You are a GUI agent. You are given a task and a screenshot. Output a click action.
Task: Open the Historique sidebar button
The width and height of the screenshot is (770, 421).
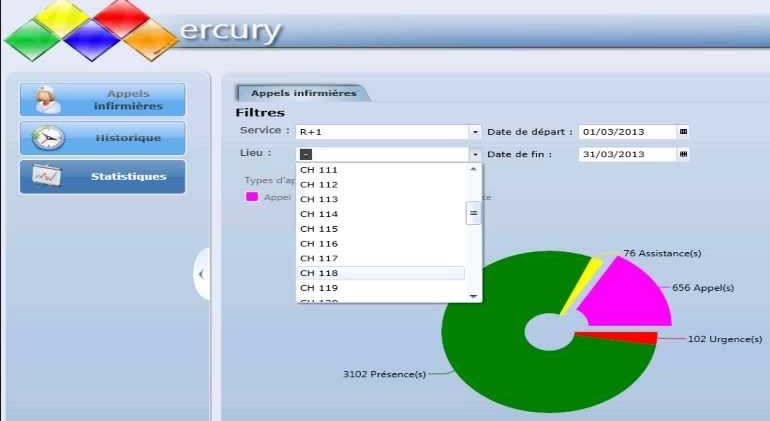click(x=103, y=138)
